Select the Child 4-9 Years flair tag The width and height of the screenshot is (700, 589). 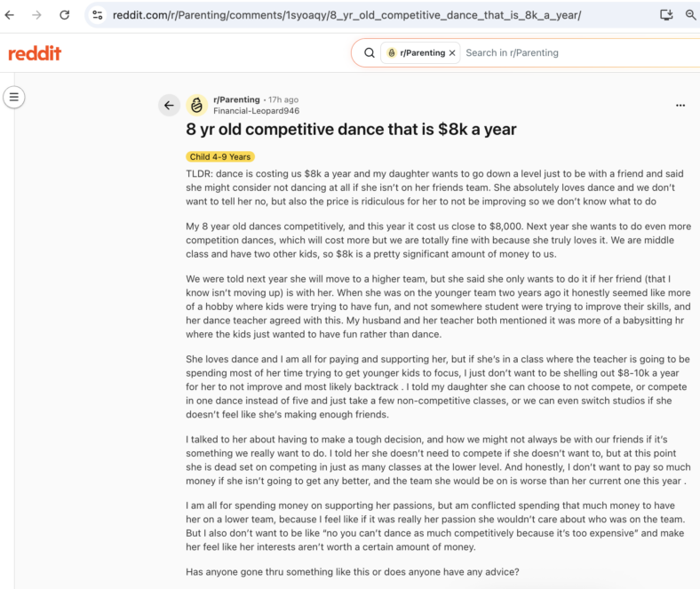[x=220, y=156]
